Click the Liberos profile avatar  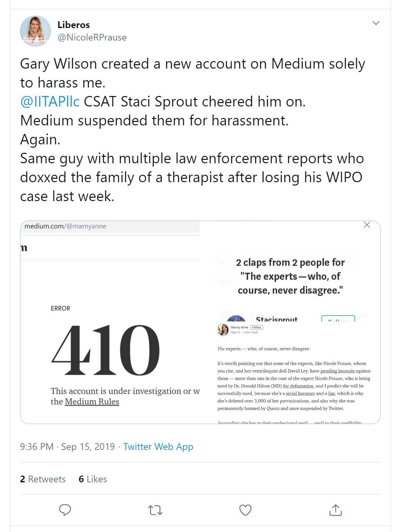(35, 31)
